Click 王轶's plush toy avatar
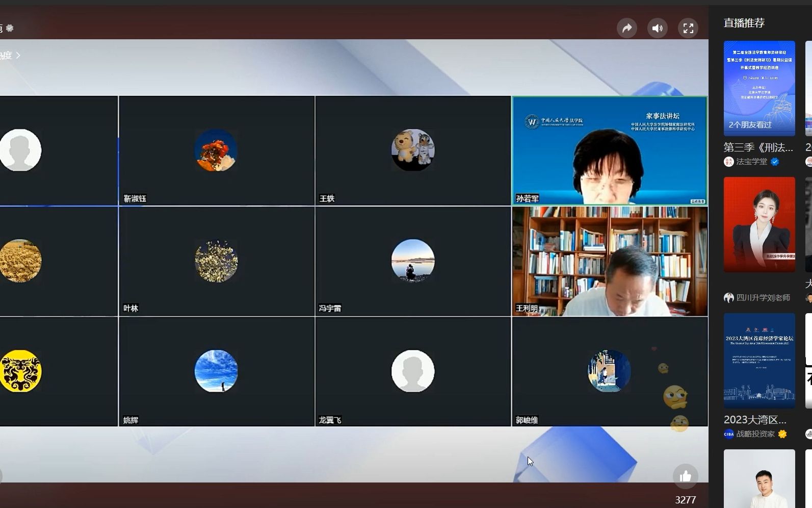 pos(413,150)
